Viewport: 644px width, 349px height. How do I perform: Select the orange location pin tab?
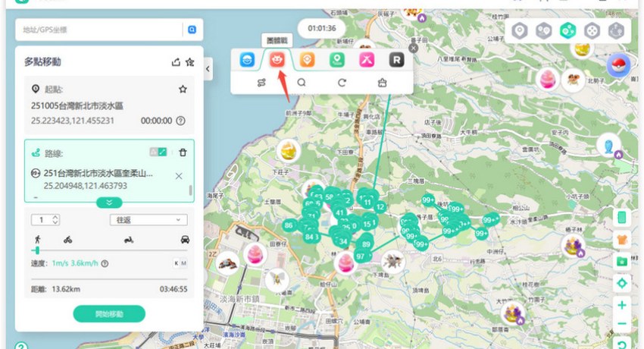(x=307, y=60)
